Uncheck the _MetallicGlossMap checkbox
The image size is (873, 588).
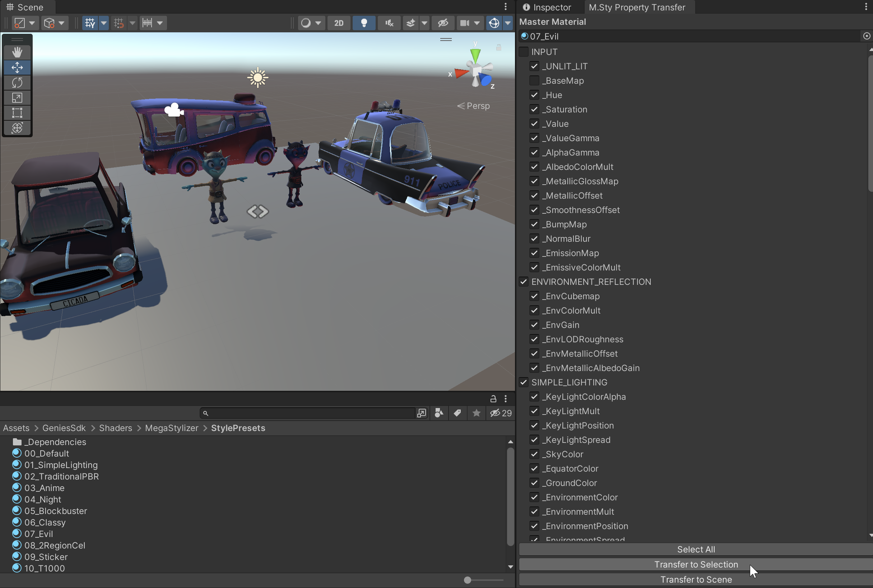click(534, 181)
